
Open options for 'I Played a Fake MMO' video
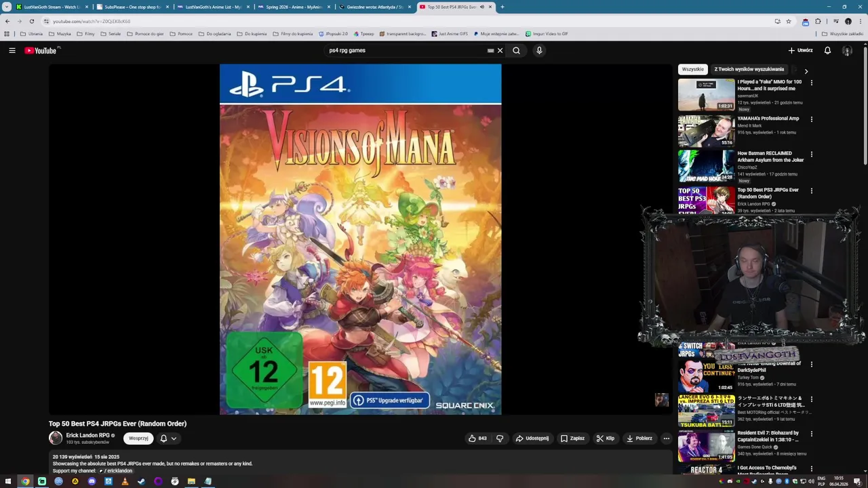(811, 83)
